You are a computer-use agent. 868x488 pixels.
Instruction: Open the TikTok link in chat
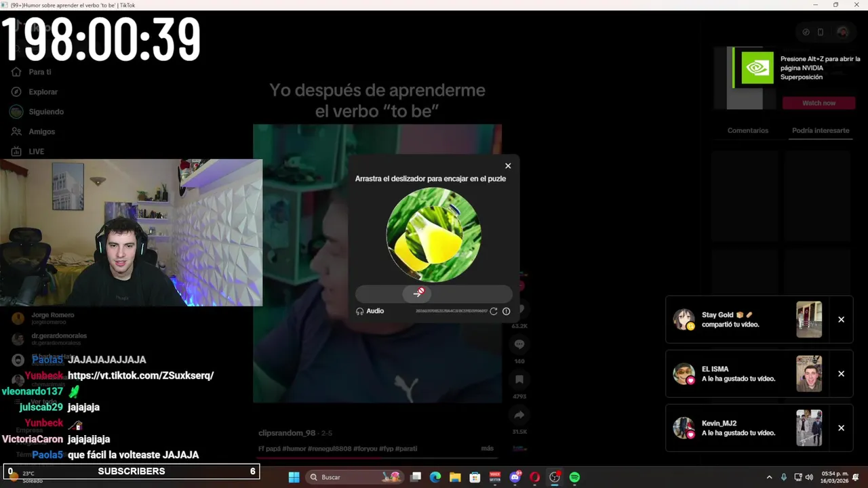pos(140,375)
